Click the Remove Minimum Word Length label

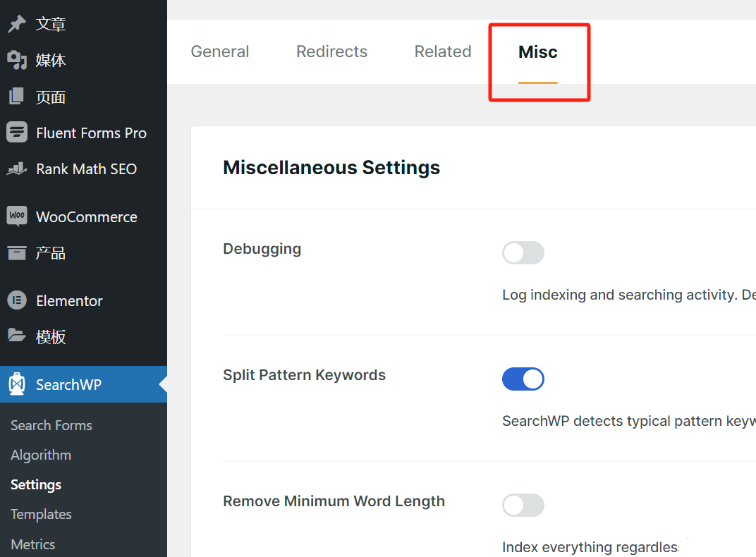(x=334, y=501)
